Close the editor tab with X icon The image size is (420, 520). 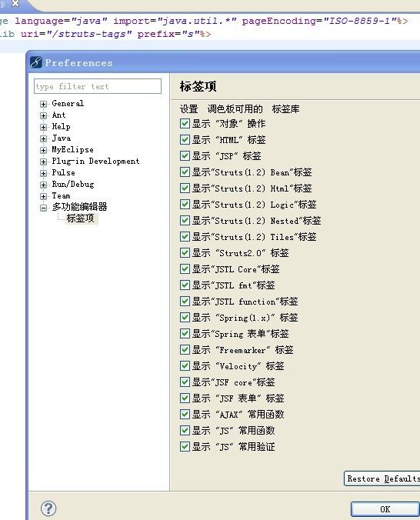15,3
